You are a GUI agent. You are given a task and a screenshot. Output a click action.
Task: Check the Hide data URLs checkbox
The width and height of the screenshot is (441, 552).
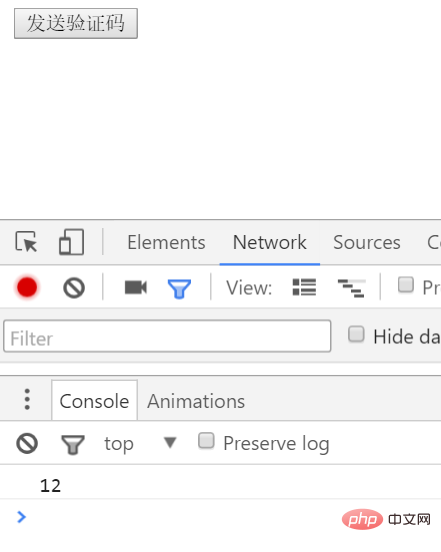tap(356, 334)
